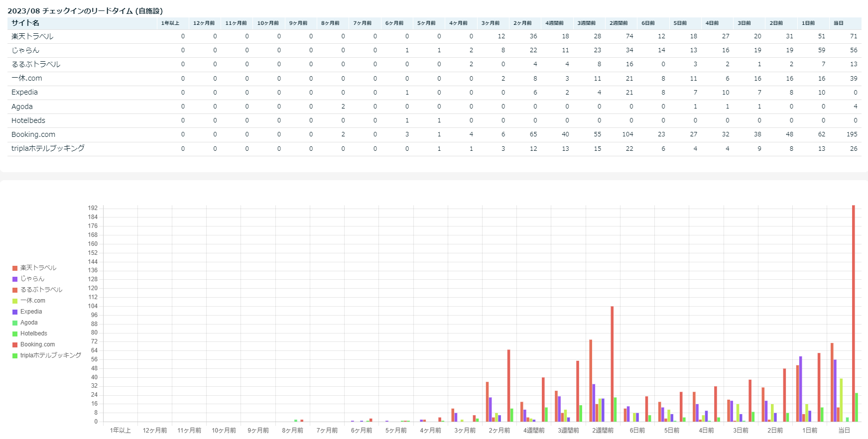Select the 楽天トラベル row name in table
The height and width of the screenshot is (439, 868).
click(32, 36)
